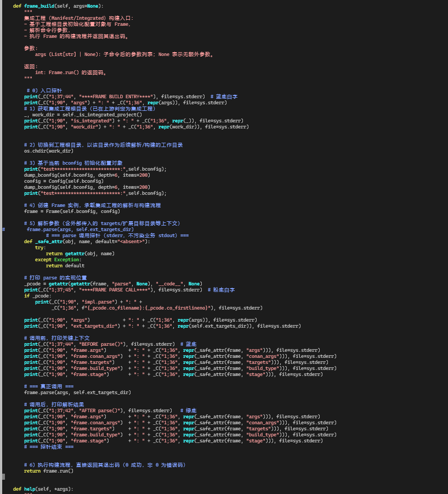
Task: Click the return default statement
Action: (x=65, y=266)
